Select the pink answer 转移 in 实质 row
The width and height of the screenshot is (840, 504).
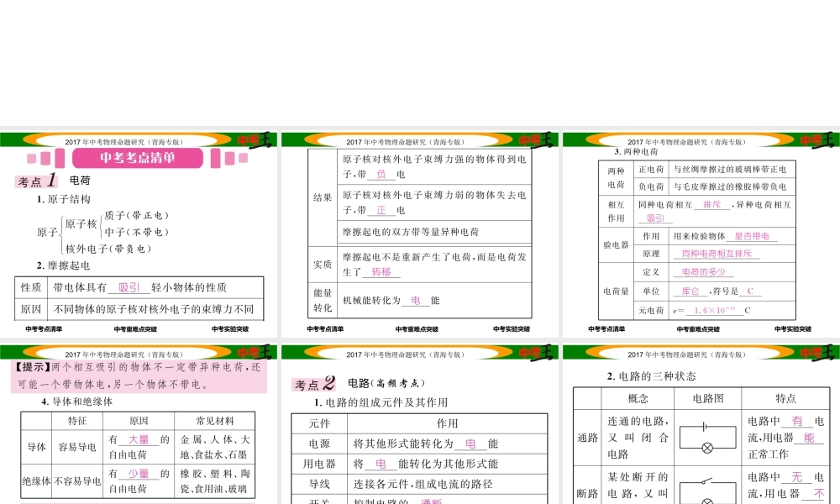(381, 271)
